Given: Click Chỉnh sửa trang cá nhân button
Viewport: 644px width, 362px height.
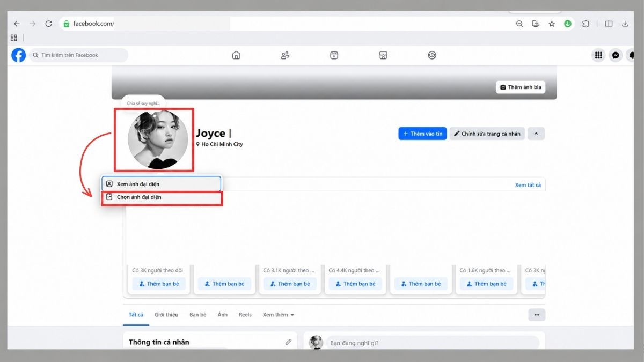Looking at the screenshot, I should pos(487,134).
